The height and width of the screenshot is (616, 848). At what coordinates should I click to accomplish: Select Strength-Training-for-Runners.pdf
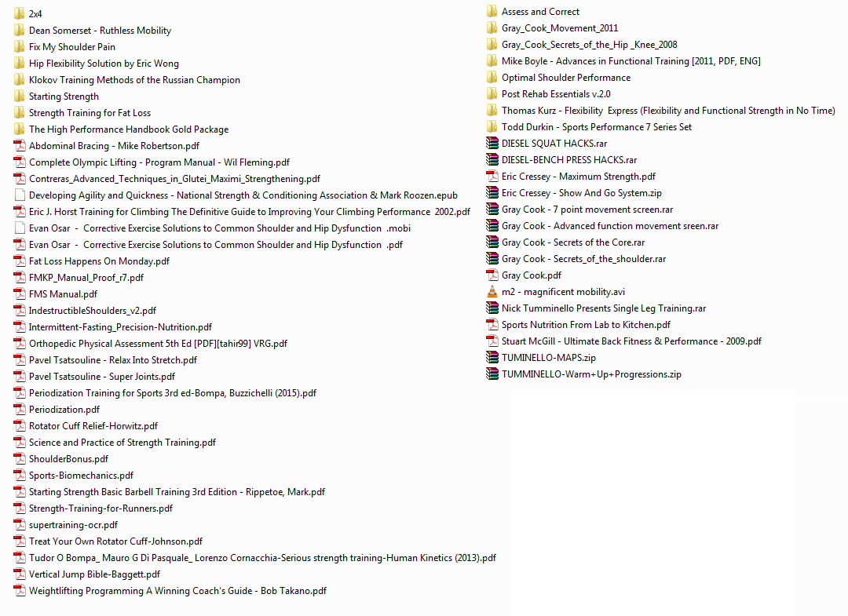point(101,508)
